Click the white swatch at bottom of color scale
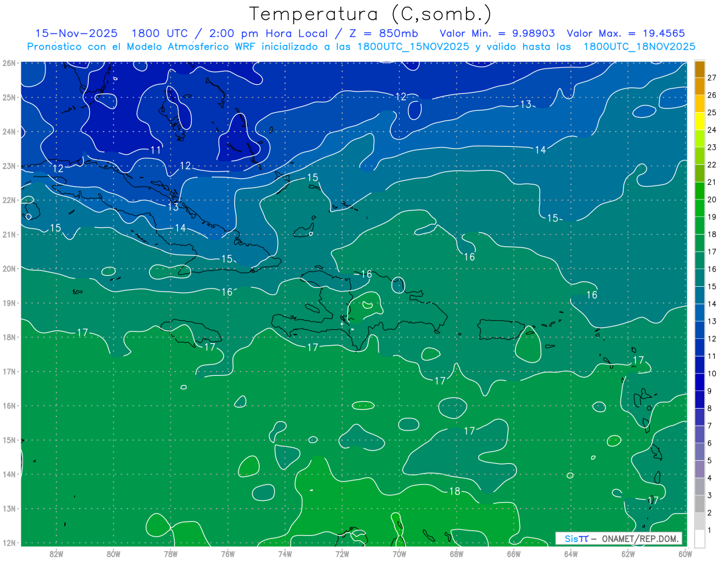Image resolution: width=728 pixels, height=562 pixels. [699, 538]
